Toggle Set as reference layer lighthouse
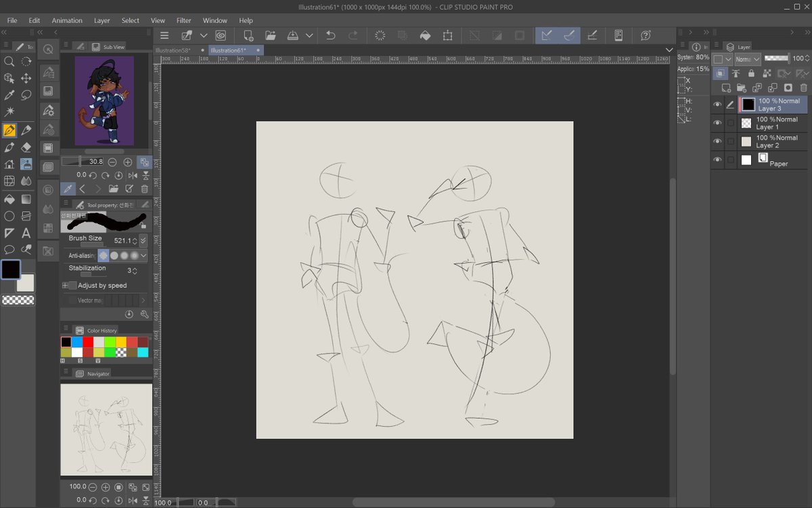This screenshot has width=812, height=508. click(736, 73)
